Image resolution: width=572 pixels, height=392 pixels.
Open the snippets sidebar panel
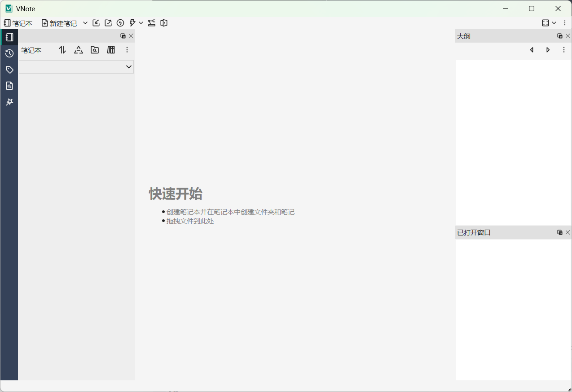[x=9, y=102]
